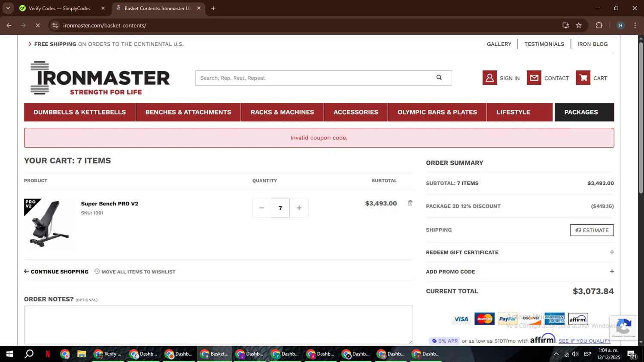Show hidden system tray icons
The height and width of the screenshot is (362, 644).
pyautogui.click(x=556, y=354)
